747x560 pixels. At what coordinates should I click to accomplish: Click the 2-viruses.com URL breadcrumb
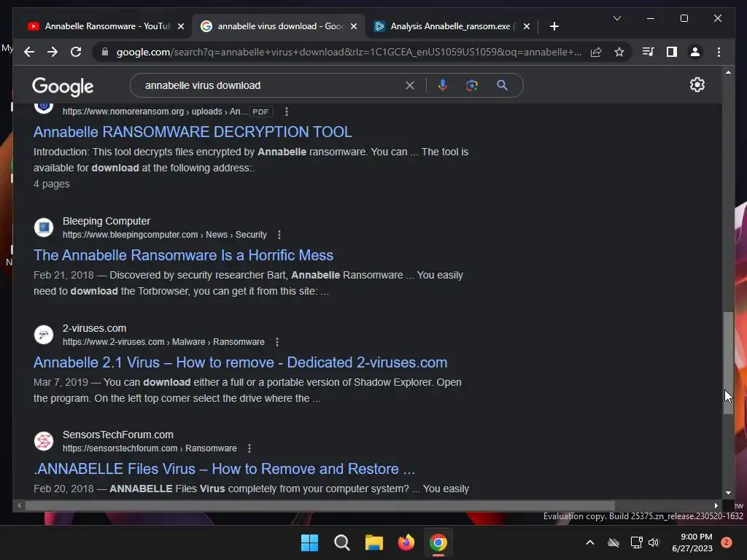coord(163,342)
